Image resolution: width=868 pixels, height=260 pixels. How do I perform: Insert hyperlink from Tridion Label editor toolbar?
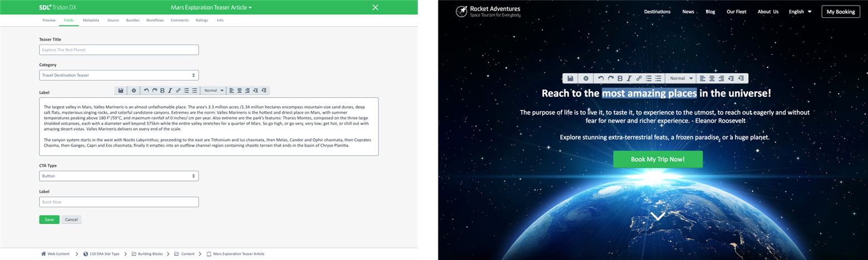click(x=178, y=91)
